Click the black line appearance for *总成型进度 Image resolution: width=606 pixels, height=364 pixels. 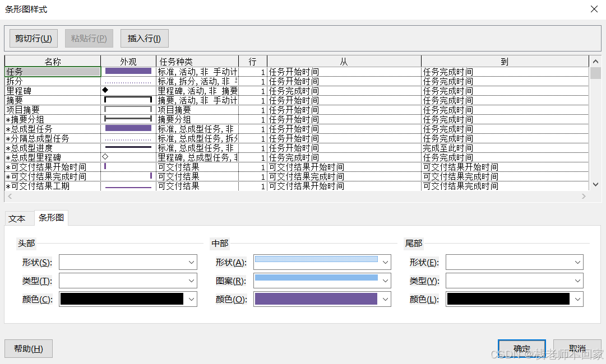click(128, 147)
